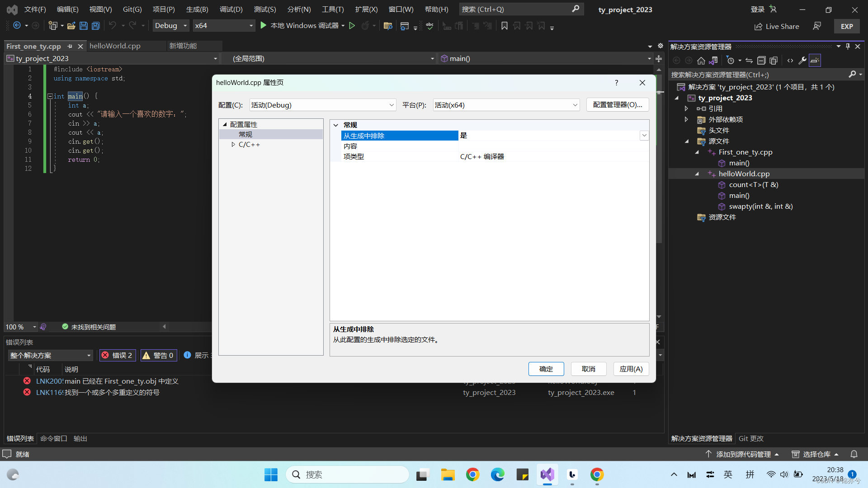Switch to the helloWorld.cpp editor tab
The width and height of the screenshot is (868, 488).
click(115, 46)
